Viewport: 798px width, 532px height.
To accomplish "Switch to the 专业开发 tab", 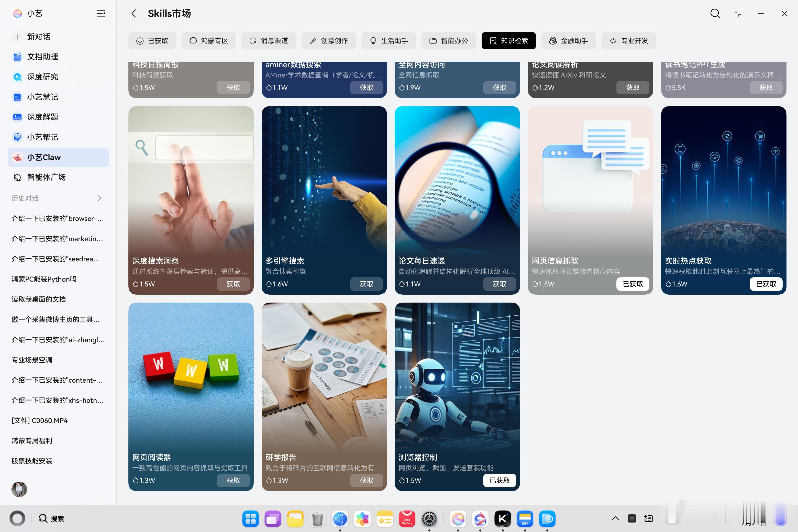I will (629, 41).
